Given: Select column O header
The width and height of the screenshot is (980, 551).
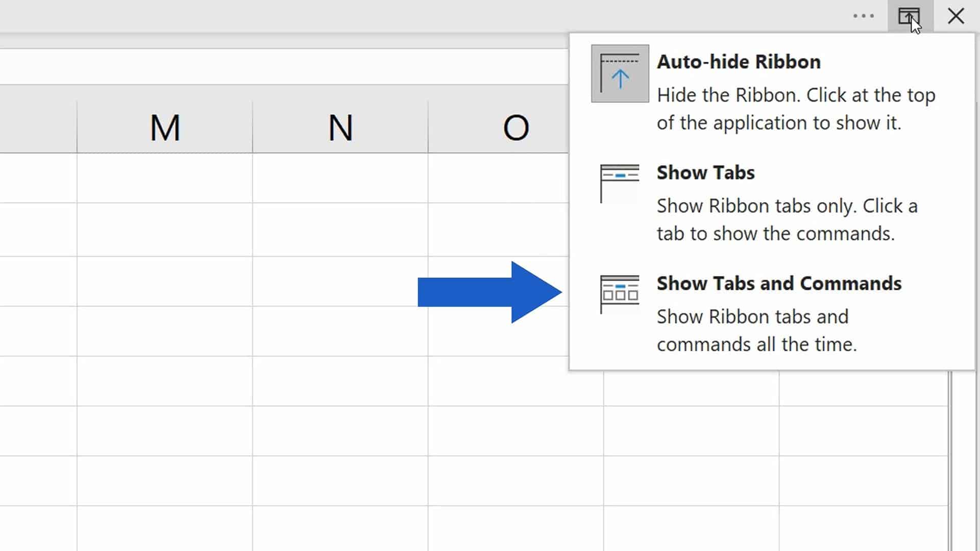Looking at the screenshot, I should (516, 127).
